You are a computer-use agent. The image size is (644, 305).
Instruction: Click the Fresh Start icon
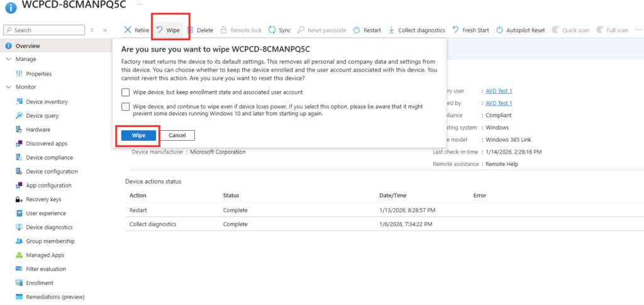coord(456,30)
